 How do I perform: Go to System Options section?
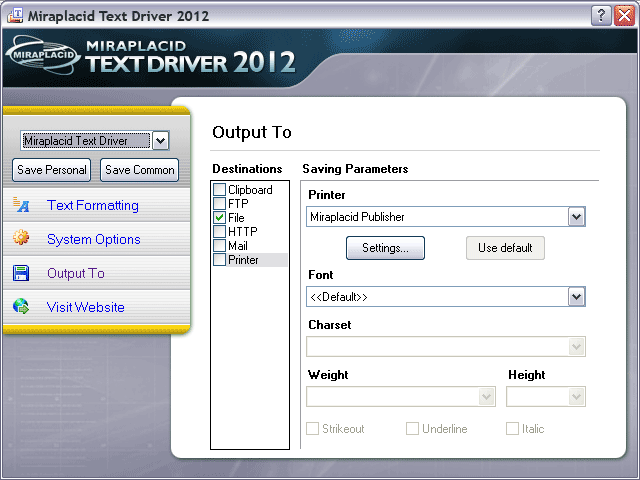click(x=93, y=239)
